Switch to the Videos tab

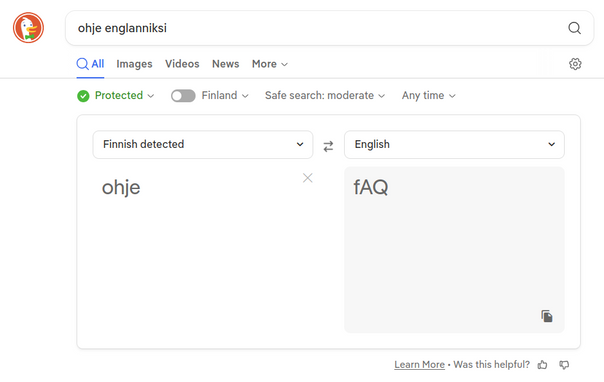click(182, 64)
